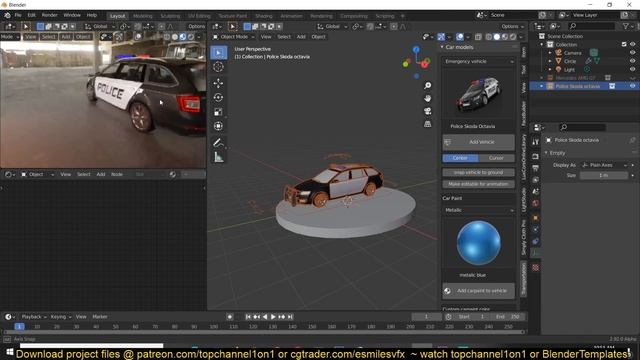Select the Move tool
This screenshot has width=640, height=360.
point(218,83)
